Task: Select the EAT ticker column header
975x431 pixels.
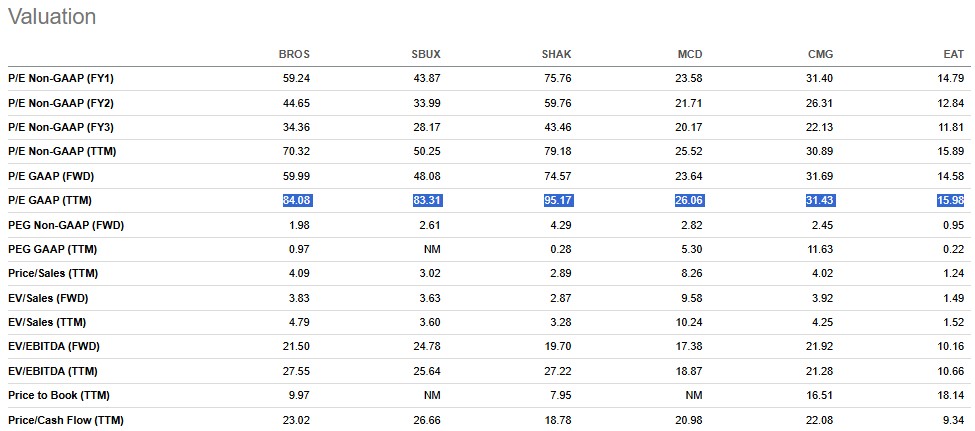Action: (956, 54)
